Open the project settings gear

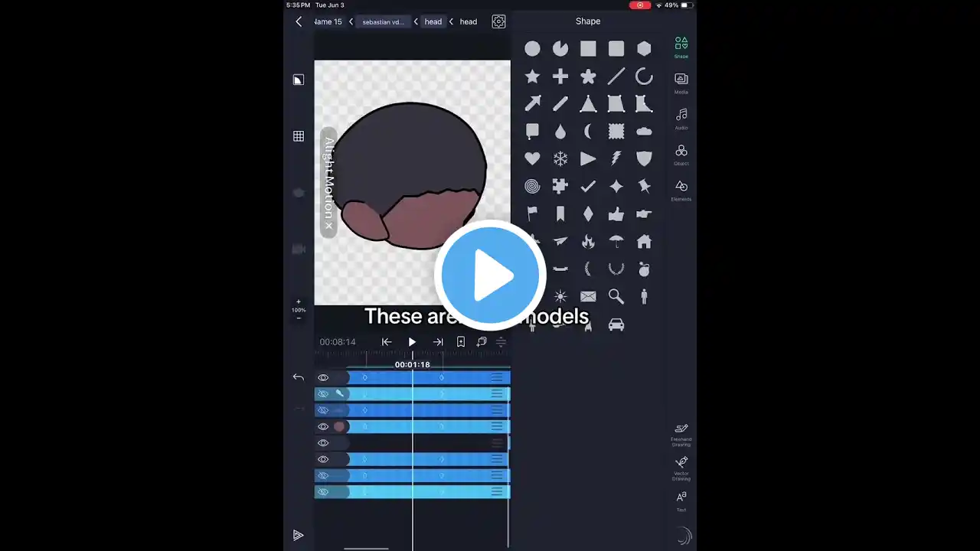point(498,21)
